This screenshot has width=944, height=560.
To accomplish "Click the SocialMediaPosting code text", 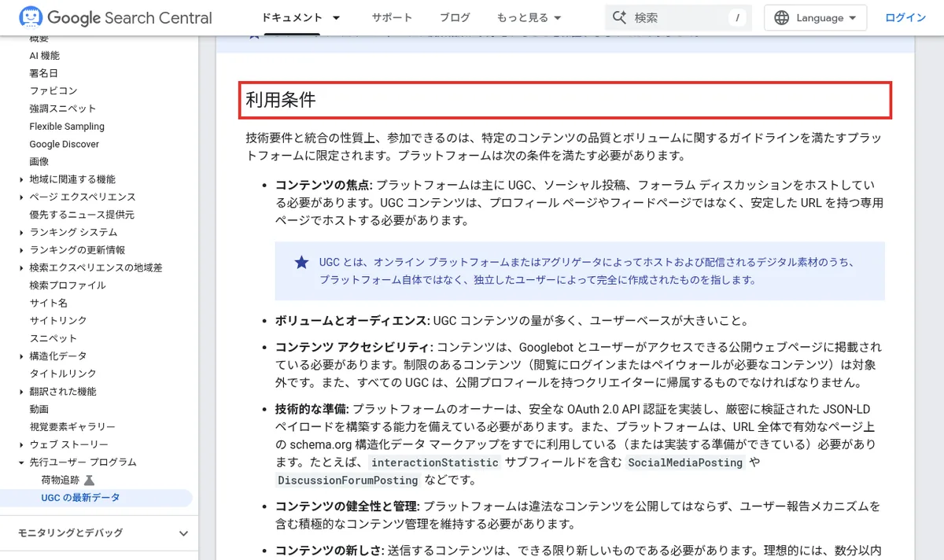I will (685, 462).
